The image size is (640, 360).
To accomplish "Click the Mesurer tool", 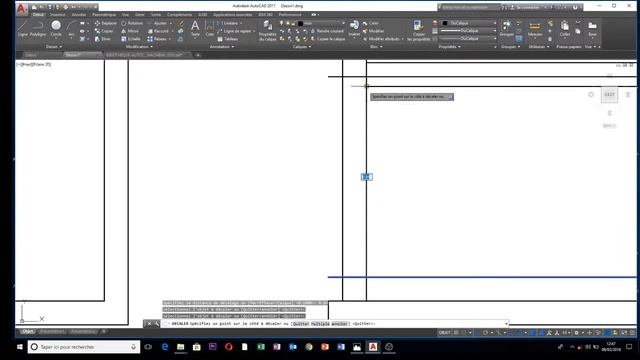I will click(x=535, y=29).
